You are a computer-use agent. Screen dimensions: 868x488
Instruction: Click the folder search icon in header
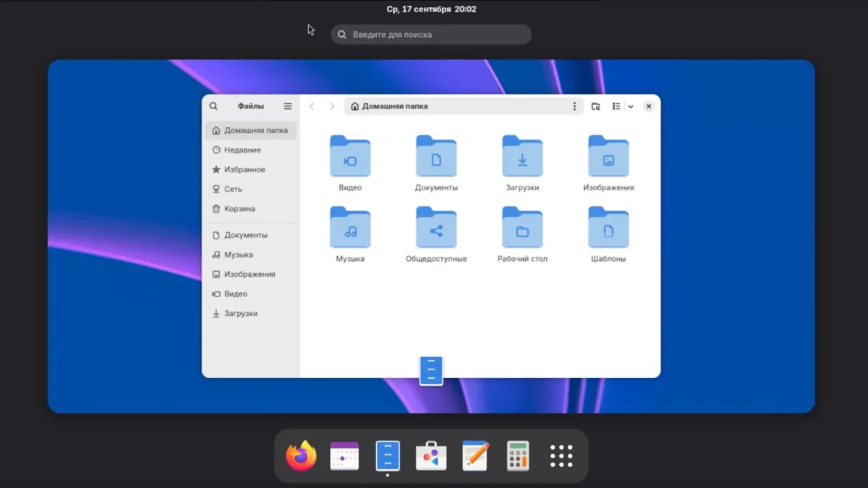(x=595, y=106)
